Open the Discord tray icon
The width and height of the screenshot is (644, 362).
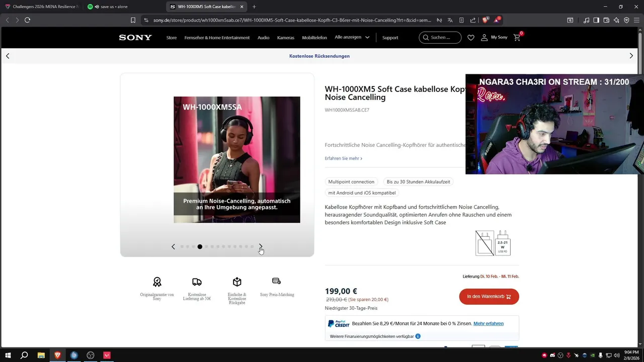552,355
